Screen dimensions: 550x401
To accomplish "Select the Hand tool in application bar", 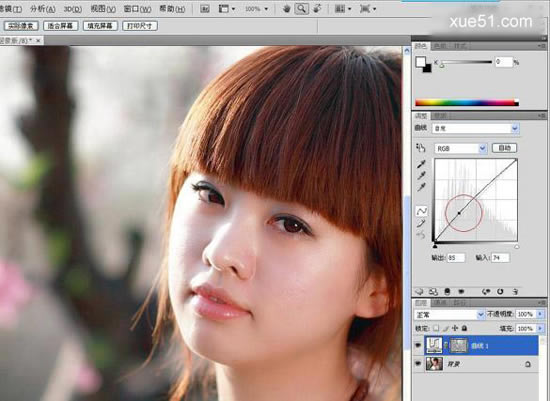I will (x=287, y=9).
